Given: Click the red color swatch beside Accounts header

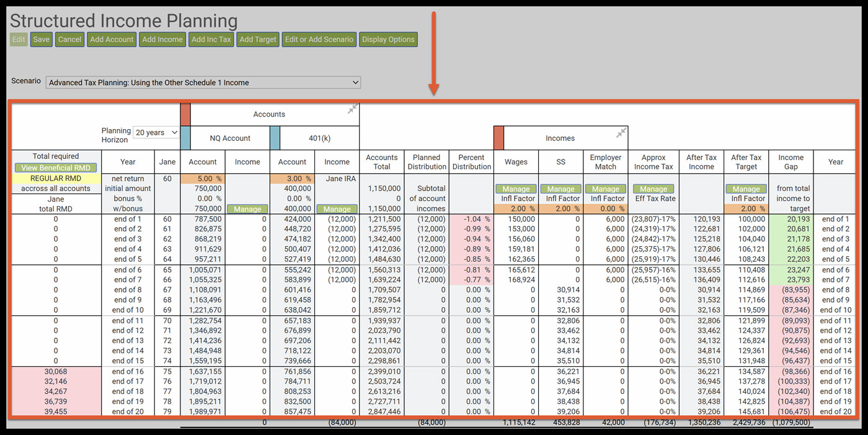Looking at the screenshot, I should (185, 114).
